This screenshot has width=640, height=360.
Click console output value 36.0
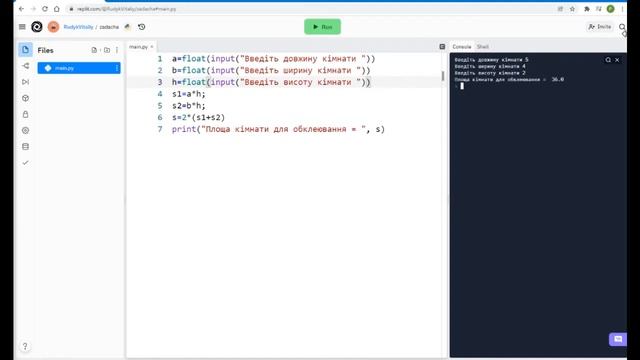[558, 80]
